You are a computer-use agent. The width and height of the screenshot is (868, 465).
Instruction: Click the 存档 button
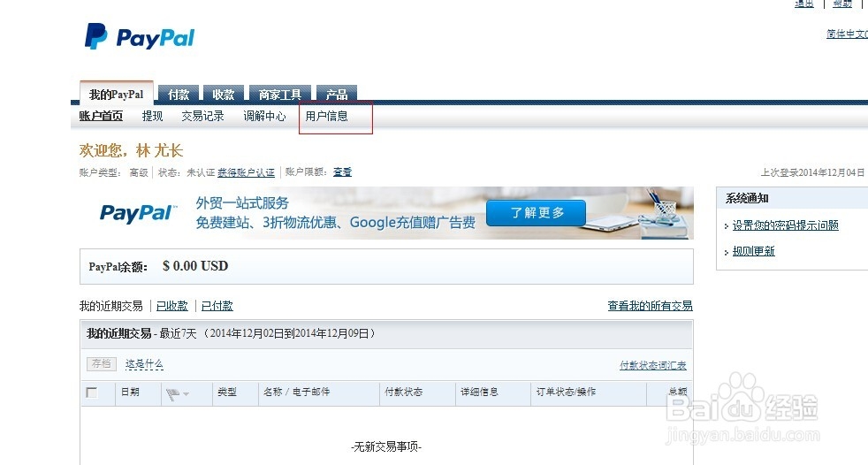tap(102, 363)
